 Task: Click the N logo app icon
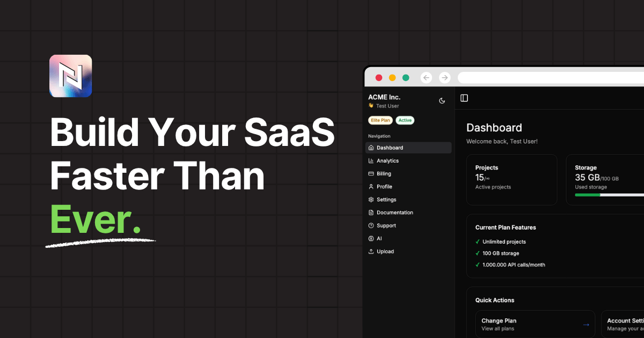70,76
